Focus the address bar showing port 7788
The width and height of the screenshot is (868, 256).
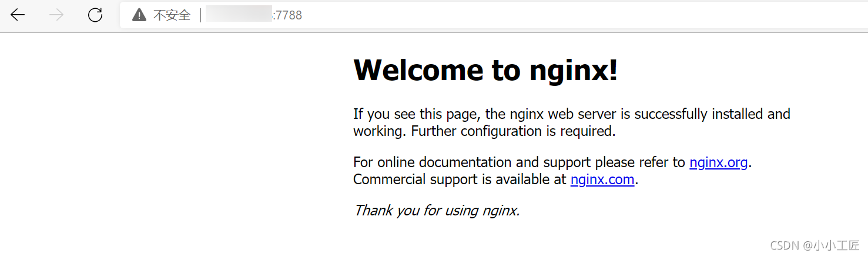pos(494,15)
